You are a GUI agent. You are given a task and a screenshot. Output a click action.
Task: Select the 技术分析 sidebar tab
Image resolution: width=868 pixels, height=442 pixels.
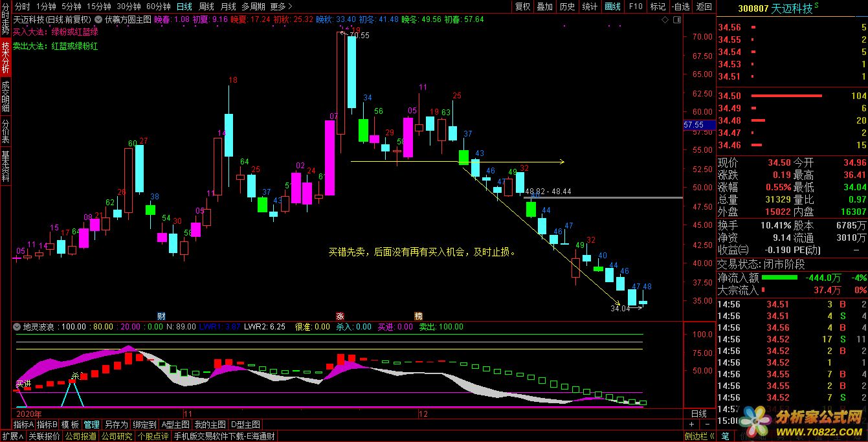point(5,57)
